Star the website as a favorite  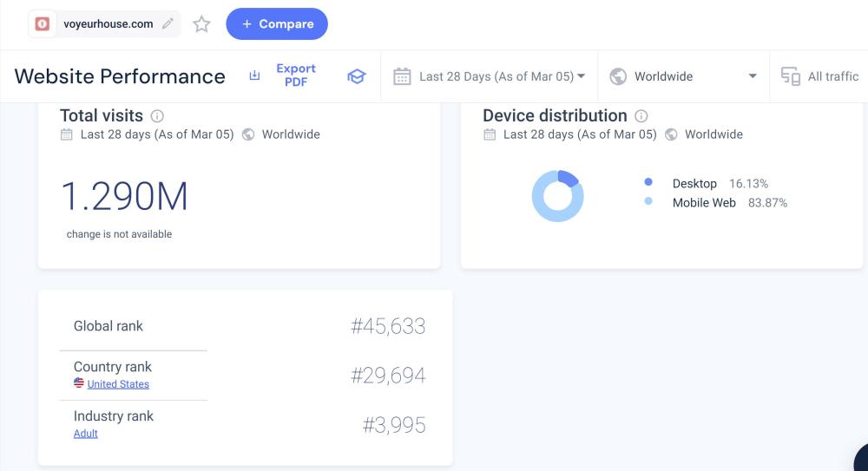point(201,24)
